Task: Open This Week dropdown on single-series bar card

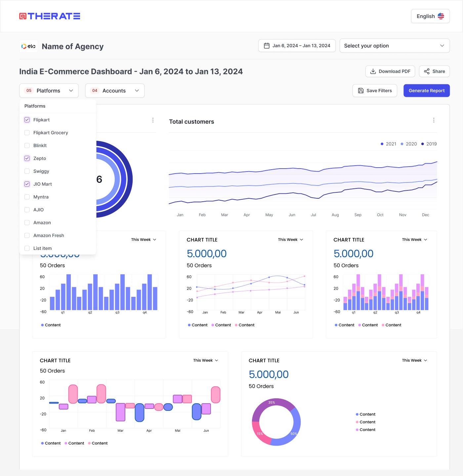Action: point(144,240)
